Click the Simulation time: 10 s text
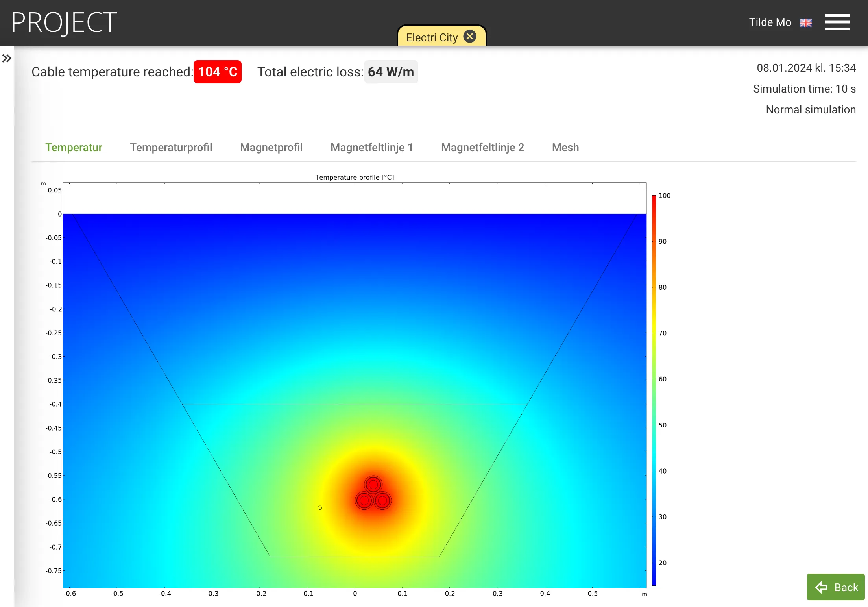This screenshot has height=607, width=868. 804,89
